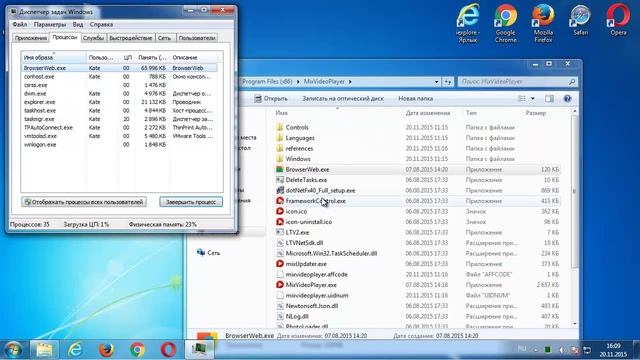The image size is (640, 360).
Task: Select the Task Manager taskbar item
Action: click(x=199, y=350)
